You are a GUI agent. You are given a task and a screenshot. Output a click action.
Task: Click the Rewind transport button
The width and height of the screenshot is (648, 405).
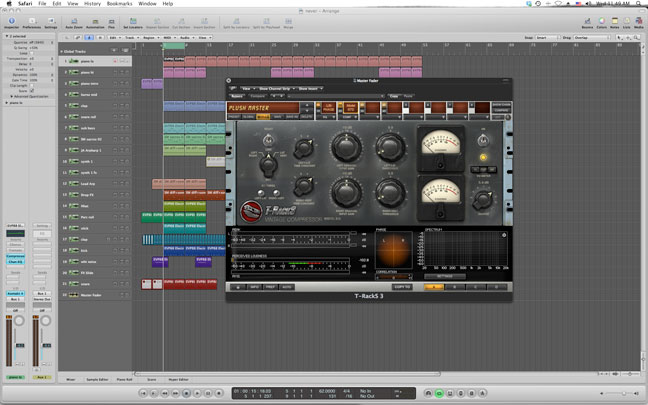pyautogui.click(x=164, y=393)
